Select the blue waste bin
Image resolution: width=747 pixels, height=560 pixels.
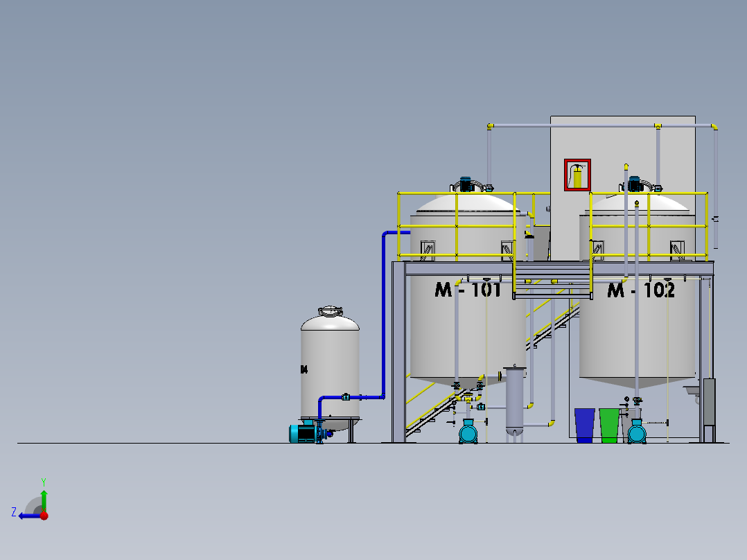[585, 425]
